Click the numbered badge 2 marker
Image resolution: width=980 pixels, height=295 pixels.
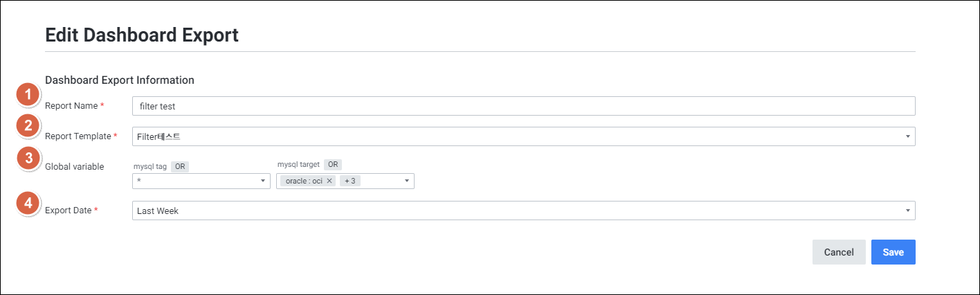tap(28, 126)
